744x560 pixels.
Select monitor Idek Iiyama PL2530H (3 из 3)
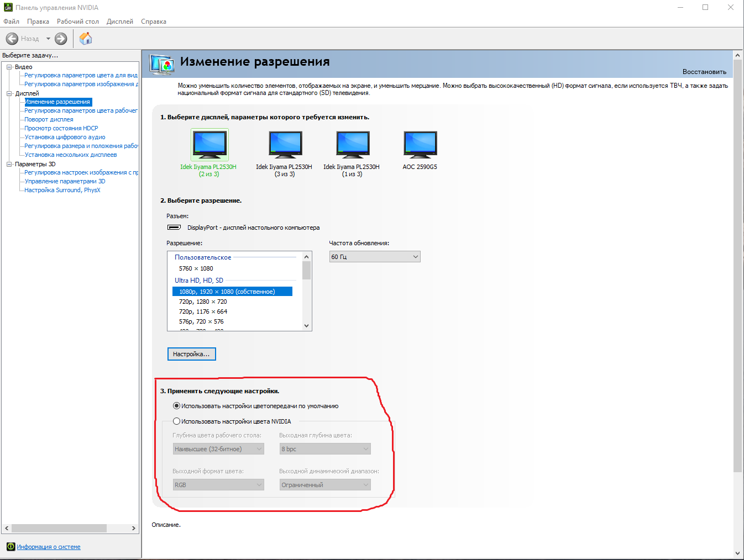pos(285,144)
